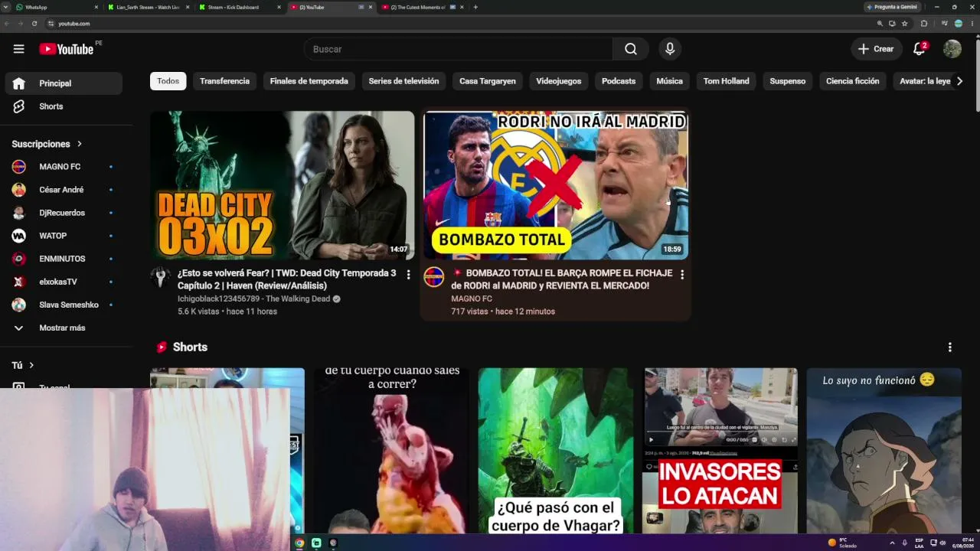Open the browser extensions puzzle icon
This screenshot has height=551, width=980.
tap(924, 24)
